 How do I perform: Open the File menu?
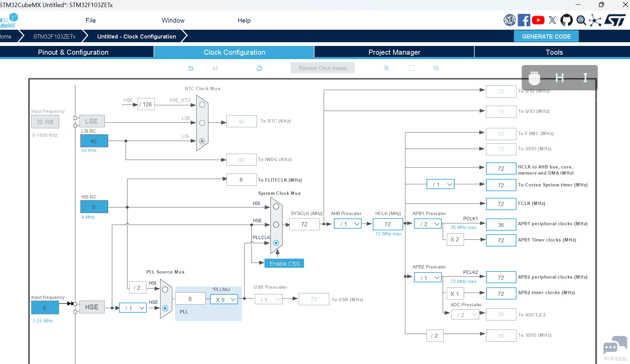[91, 21]
